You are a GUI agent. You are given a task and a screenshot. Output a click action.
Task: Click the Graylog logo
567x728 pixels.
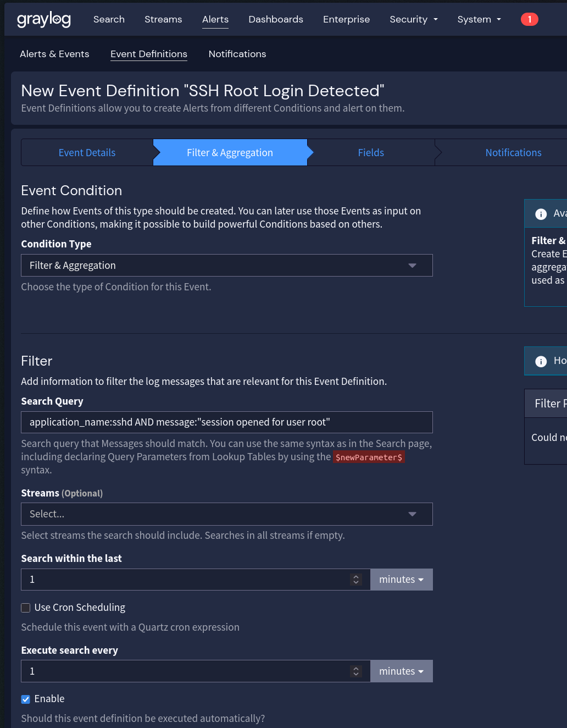44,19
